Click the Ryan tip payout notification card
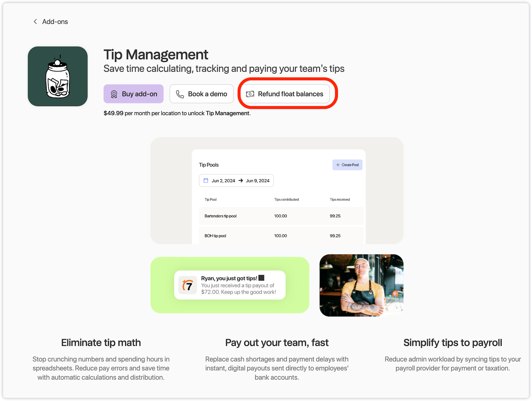 click(230, 285)
